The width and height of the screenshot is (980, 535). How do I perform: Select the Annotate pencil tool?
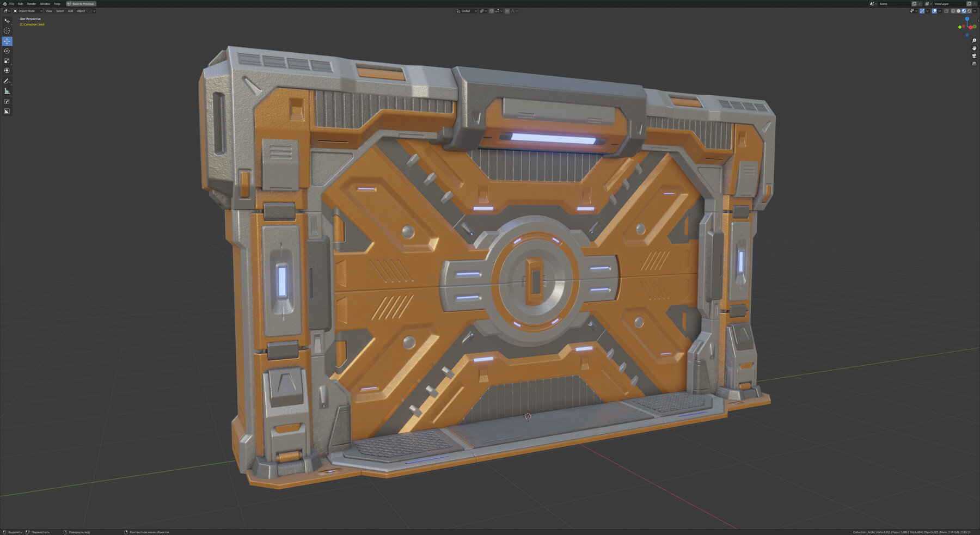[x=7, y=81]
